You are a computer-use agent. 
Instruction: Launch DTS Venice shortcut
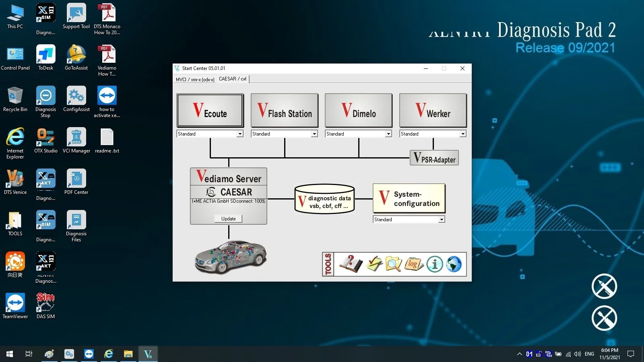coord(15,183)
